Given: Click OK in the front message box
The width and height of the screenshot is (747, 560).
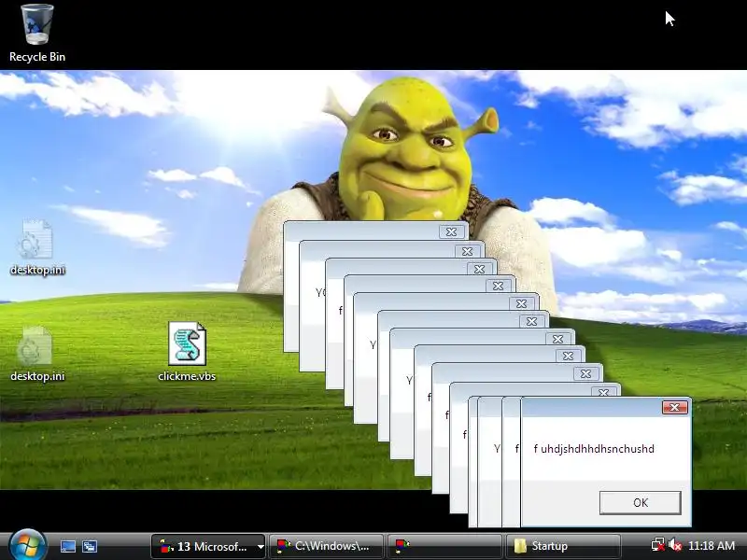Looking at the screenshot, I should click(641, 502).
